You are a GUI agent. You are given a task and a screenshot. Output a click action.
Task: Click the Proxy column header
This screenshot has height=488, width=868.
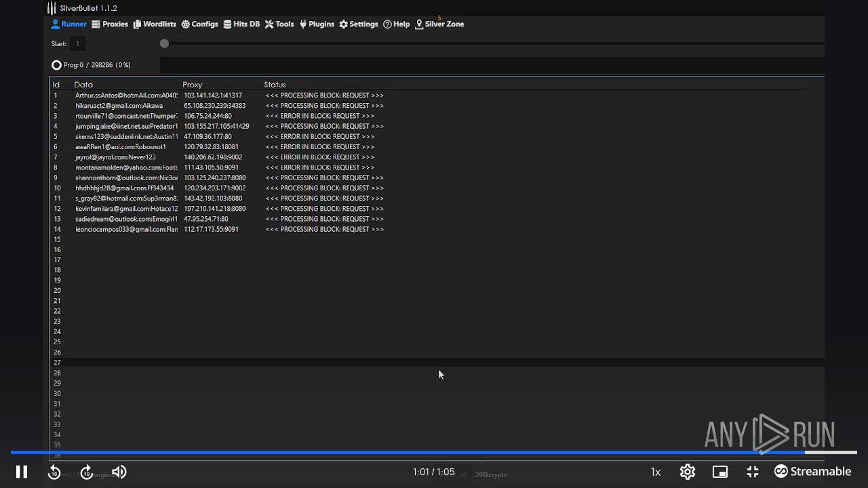(193, 85)
